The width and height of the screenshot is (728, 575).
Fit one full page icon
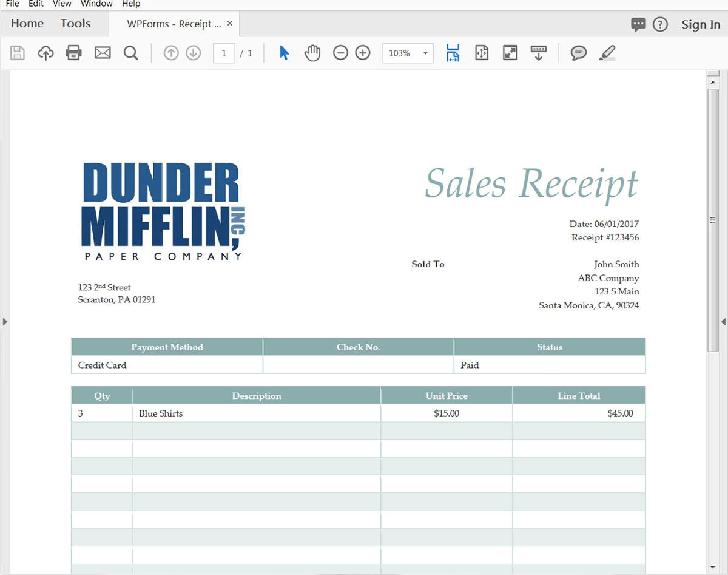pyautogui.click(x=482, y=53)
